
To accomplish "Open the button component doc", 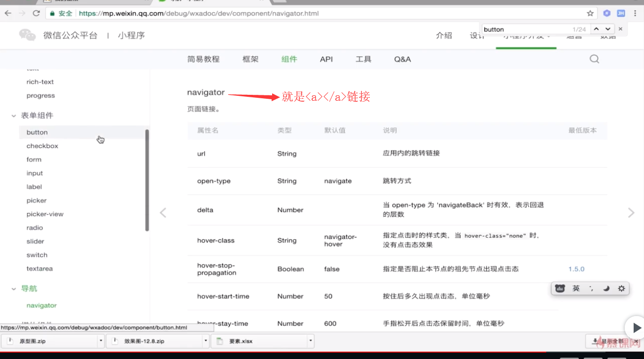I will click(x=37, y=132).
